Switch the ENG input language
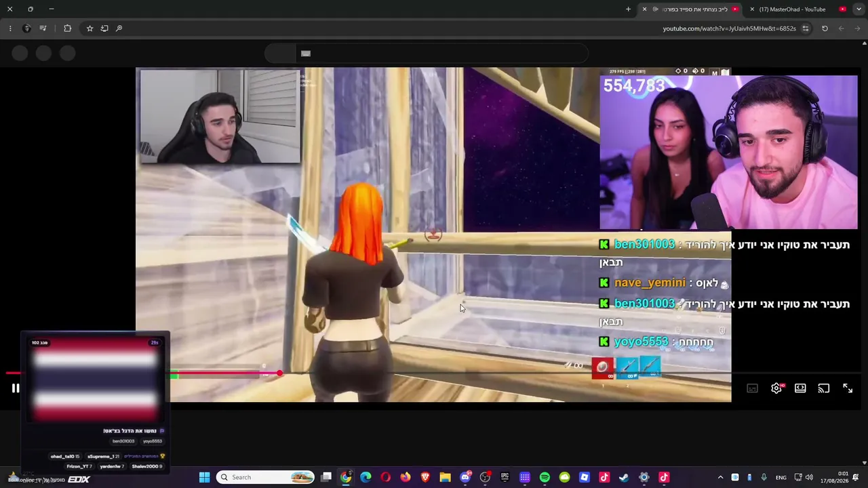Screen dimensions: 868x488 [x=781, y=477]
